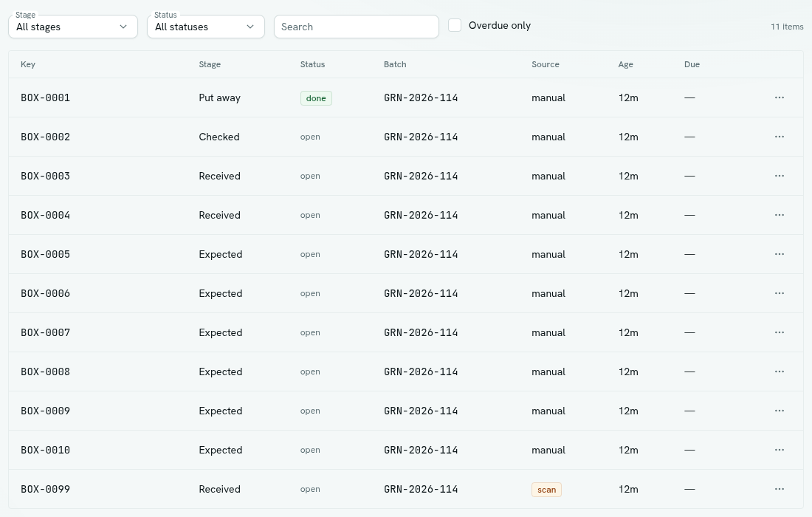Click the Expected stage of BOX-0010
This screenshot has width=812, height=517.
click(221, 451)
